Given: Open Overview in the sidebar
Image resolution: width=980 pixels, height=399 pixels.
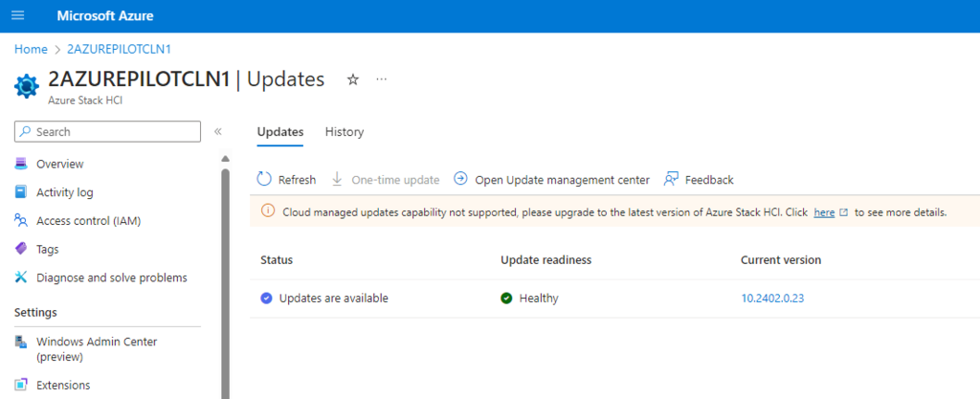Looking at the screenshot, I should (x=59, y=164).
